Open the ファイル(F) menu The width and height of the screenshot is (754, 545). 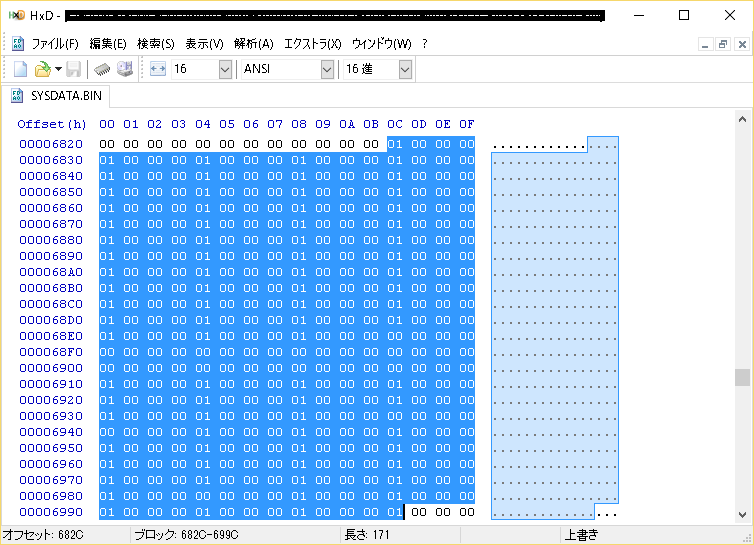coord(55,44)
